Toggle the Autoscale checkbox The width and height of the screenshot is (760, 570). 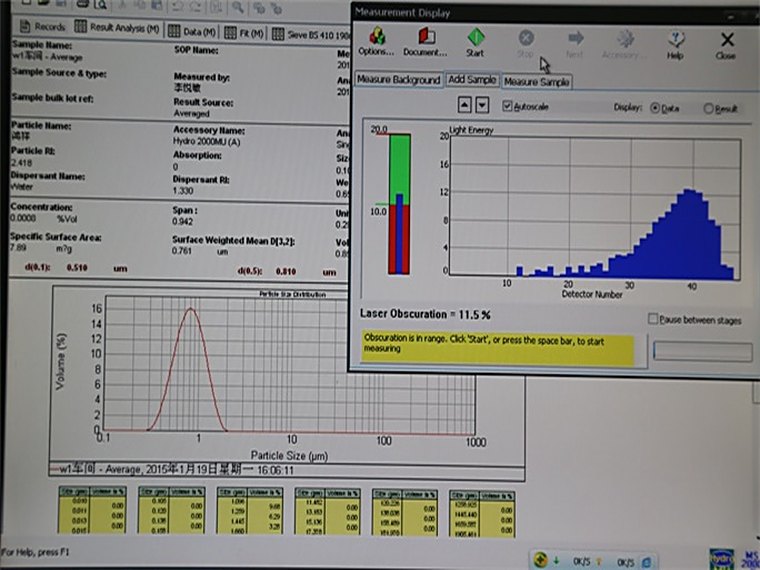[x=507, y=106]
